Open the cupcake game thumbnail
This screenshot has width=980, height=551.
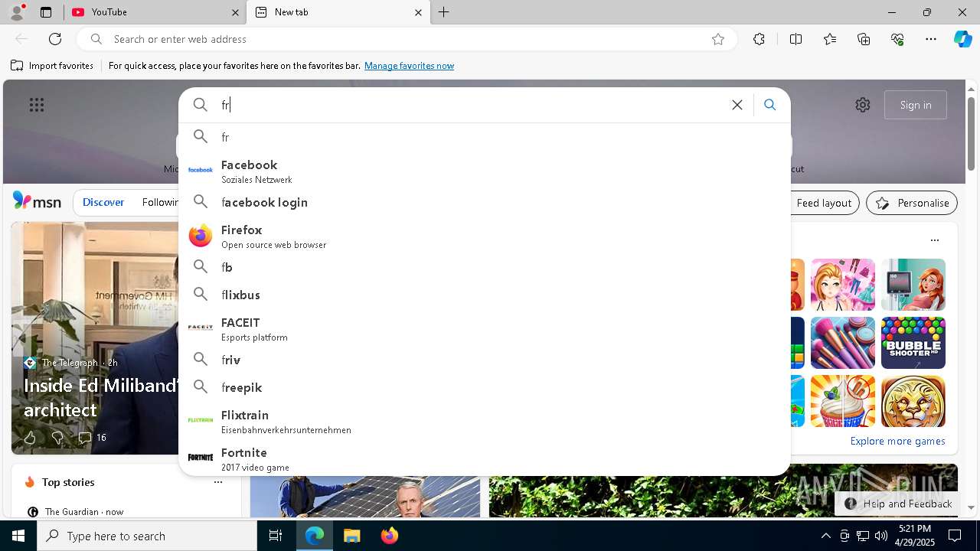843,401
